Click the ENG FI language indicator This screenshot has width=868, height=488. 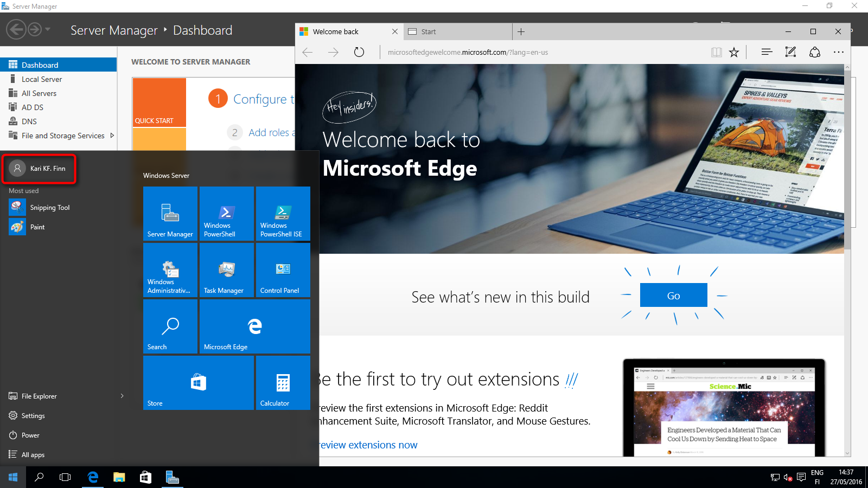pyautogui.click(x=817, y=477)
